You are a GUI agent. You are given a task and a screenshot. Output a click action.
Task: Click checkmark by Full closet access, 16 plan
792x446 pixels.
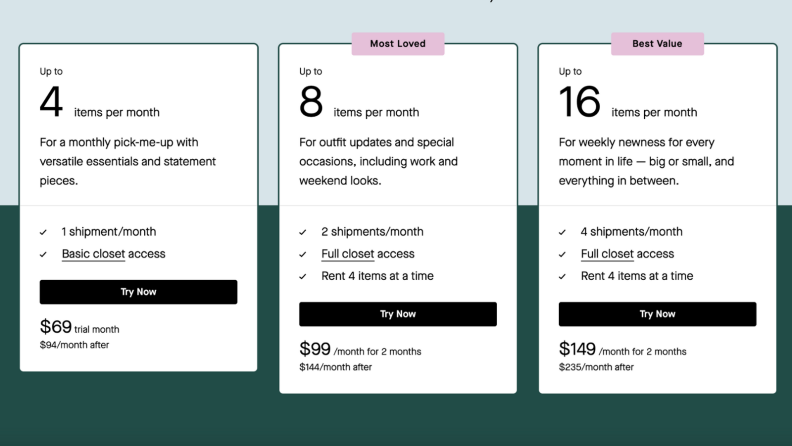pos(562,255)
